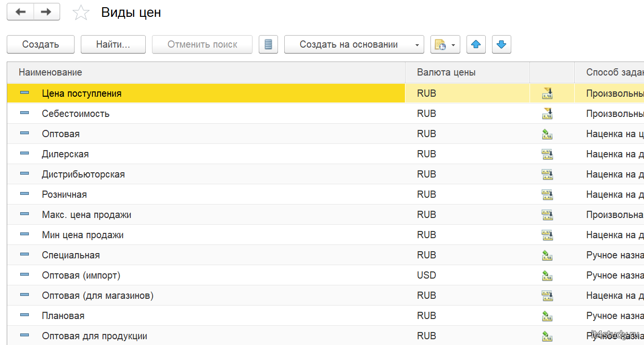This screenshot has height=345, width=644.
Task: Click USD currency cell
Action: point(426,275)
